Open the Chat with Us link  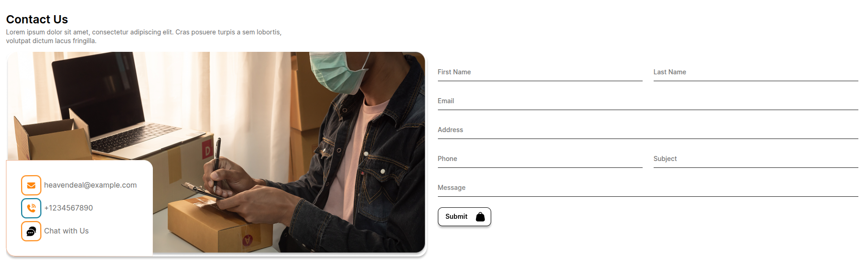[67, 231]
